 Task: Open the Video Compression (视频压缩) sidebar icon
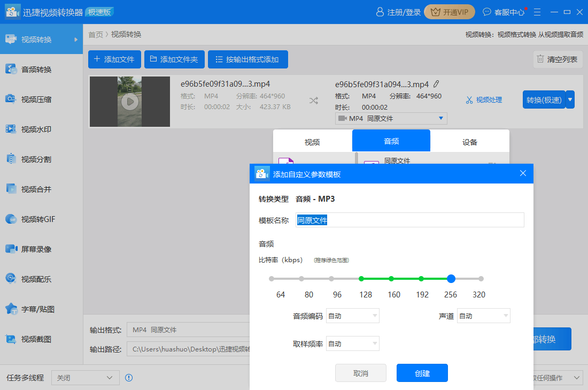tap(11, 99)
